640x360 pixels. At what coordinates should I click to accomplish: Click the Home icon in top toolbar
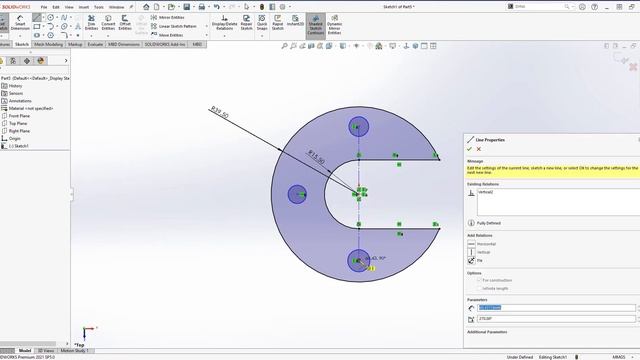coord(146,7)
